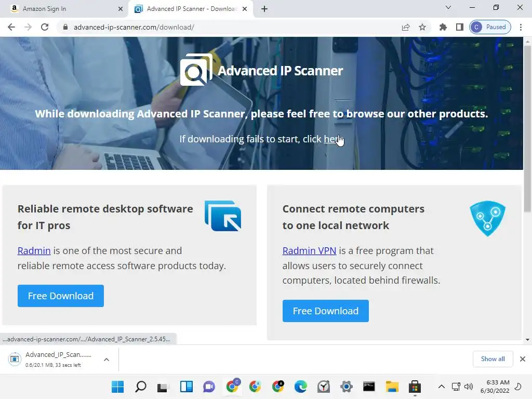Image resolution: width=532 pixels, height=399 pixels.
Task: Click the page's vertical scrollbar thumb
Action: coord(527,129)
